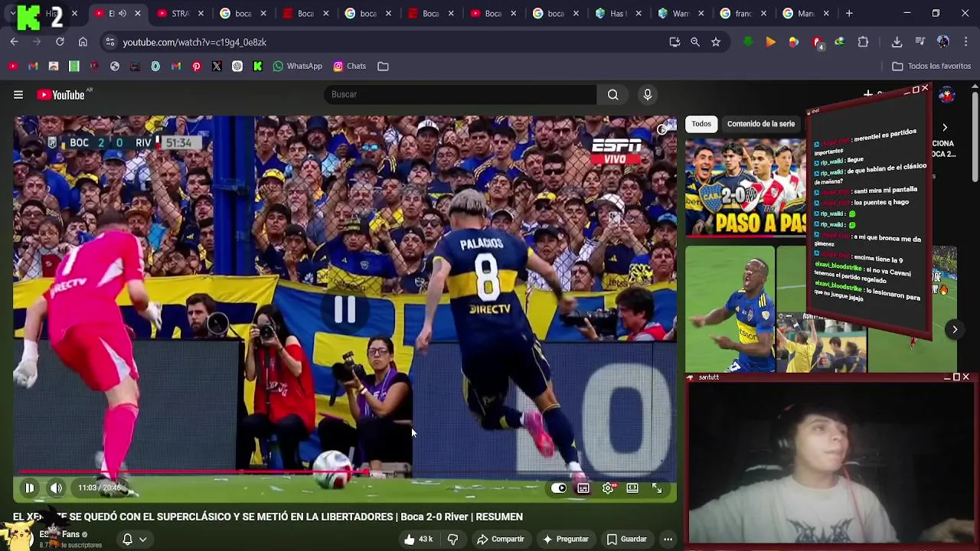Screen dimensions: 980x551
Task: Focus the YouTube Buscar search field
Action: [459, 94]
